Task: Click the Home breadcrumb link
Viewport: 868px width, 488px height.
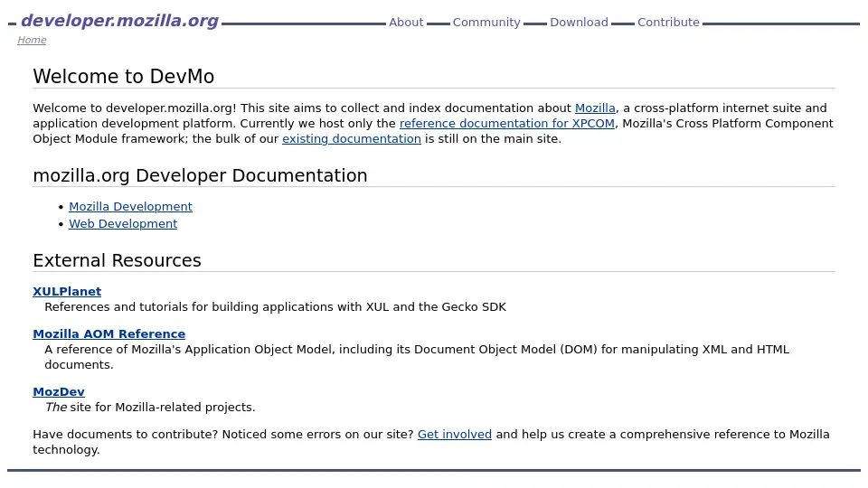Action: [x=32, y=40]
